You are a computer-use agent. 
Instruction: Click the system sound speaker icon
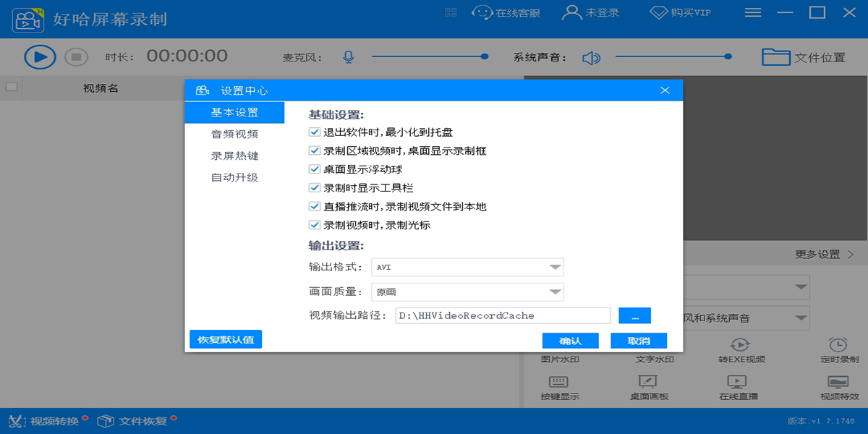coord(592,57)
